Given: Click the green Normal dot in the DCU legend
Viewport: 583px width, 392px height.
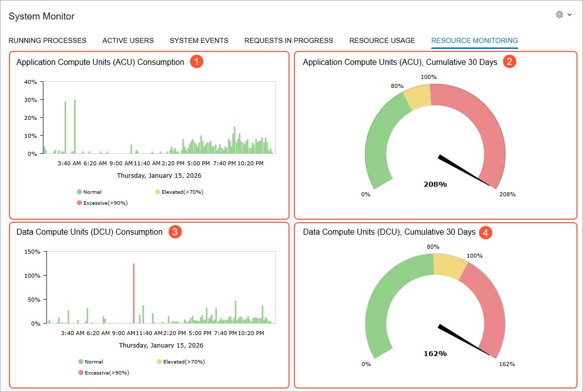Looking at the screenshot, I should [x=80, y=362].
